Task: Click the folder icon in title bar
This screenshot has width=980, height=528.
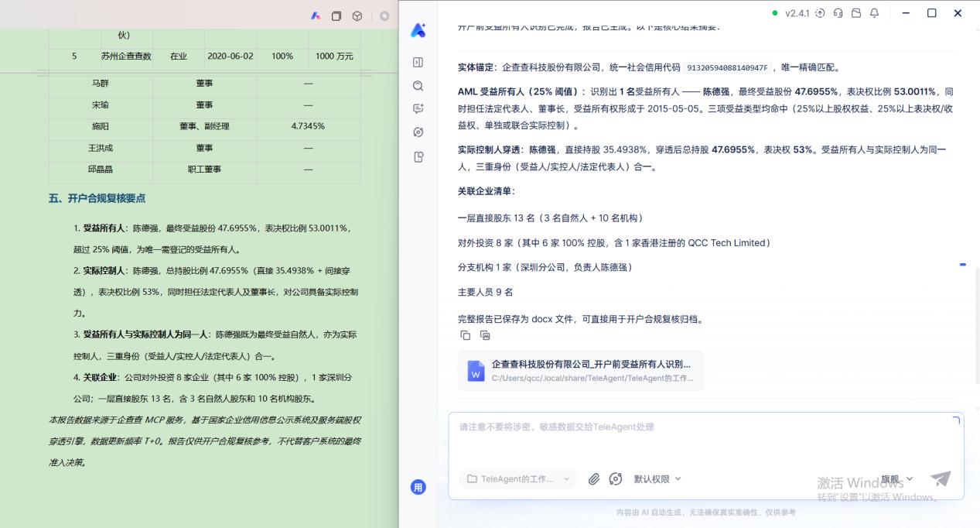Action: click(x=855, y=13)
